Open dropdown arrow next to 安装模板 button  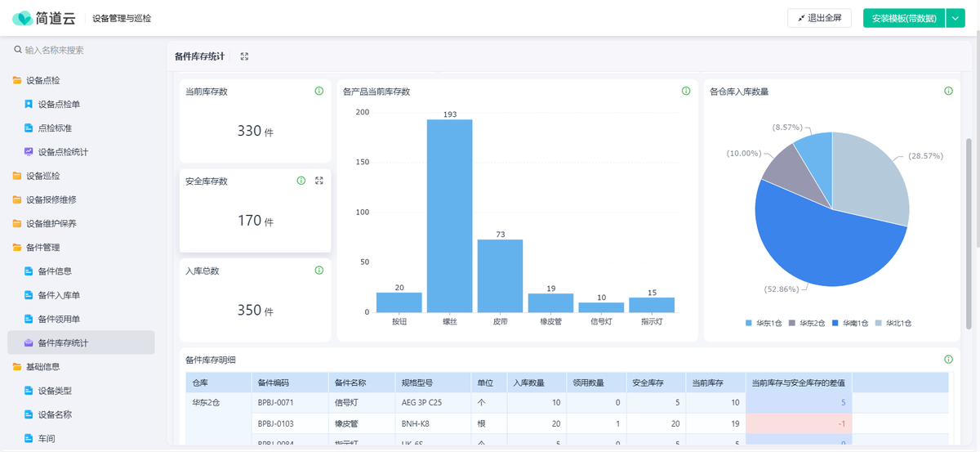pos(955,18)
